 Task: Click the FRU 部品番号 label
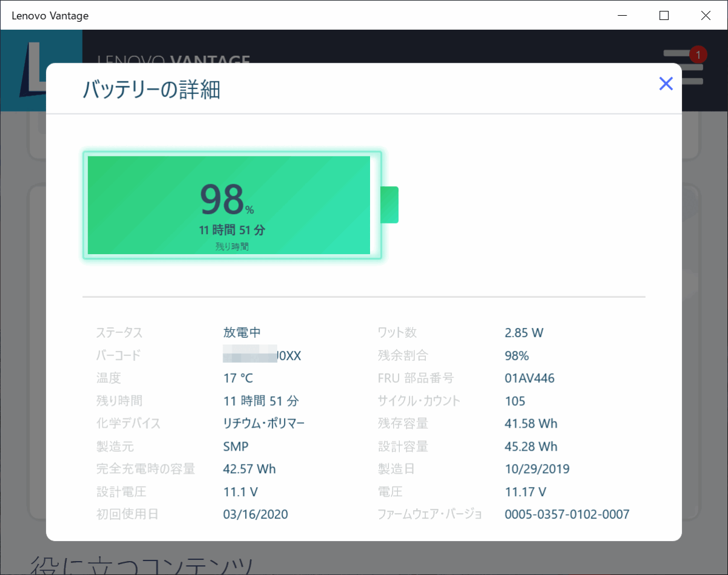[x=416, y=378]
